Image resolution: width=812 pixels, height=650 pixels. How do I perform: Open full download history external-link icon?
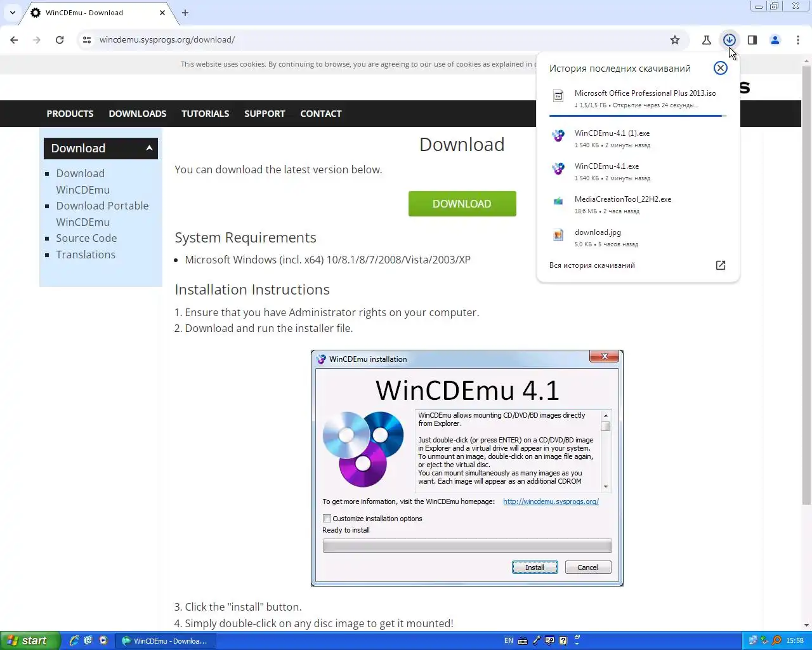(720, 265)
